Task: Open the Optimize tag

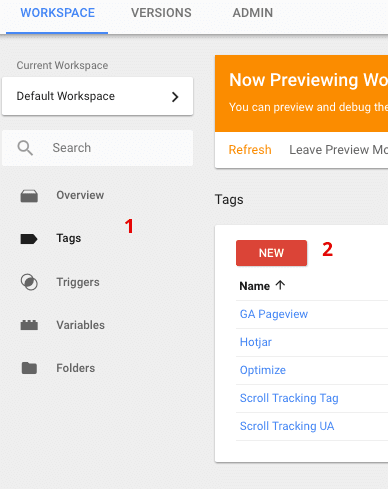Action: click(263, 370)
